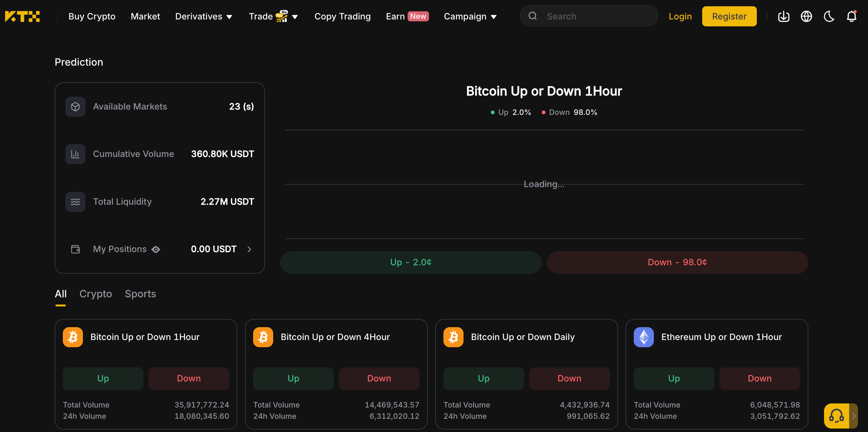
Task: Click the Register button
Action: [729, 16]
